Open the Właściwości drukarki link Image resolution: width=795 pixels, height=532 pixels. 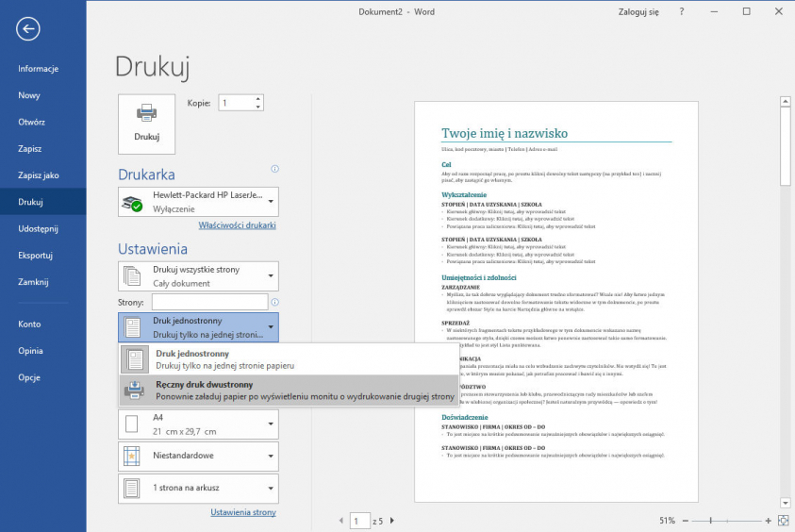tap(237, 225)
